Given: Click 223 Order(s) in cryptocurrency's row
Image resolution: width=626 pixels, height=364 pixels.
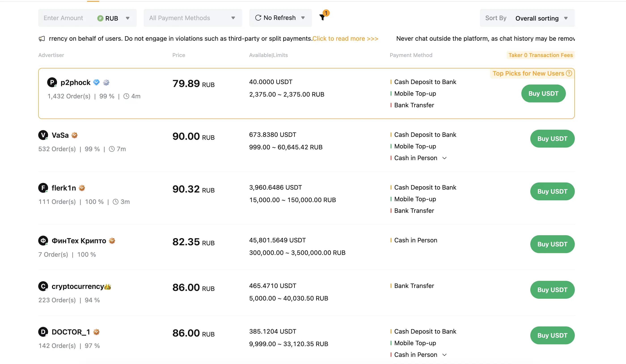Looking at the screenshot, I should click(x=57, y=300).
